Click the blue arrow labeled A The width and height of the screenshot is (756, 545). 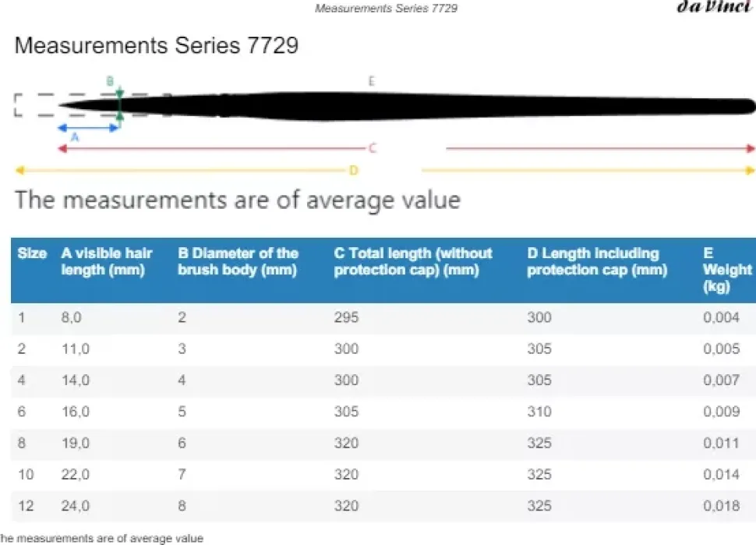pyautogui.click(x=89, y=128)
